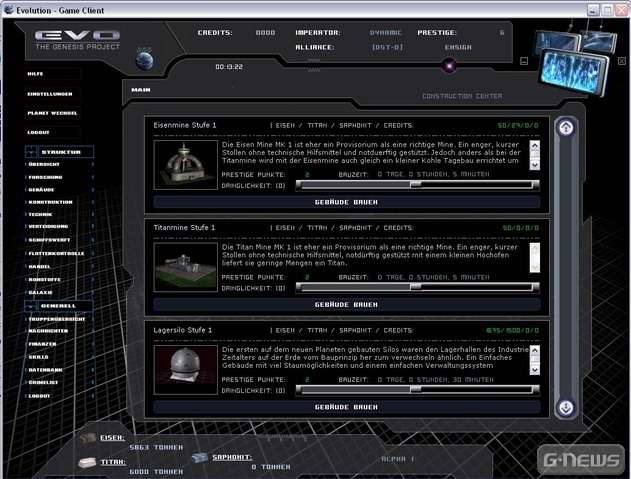Open Forschung in the sidebar
The width and height of the screenshot is (631, 479).
(x=45, y=177)
